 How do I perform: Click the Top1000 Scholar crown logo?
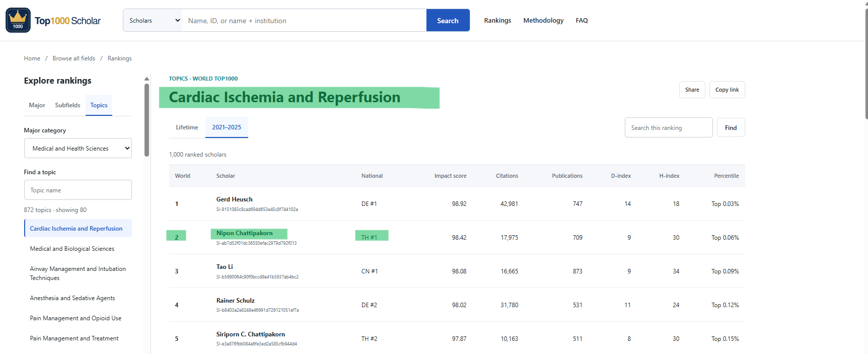coord(18,20)
